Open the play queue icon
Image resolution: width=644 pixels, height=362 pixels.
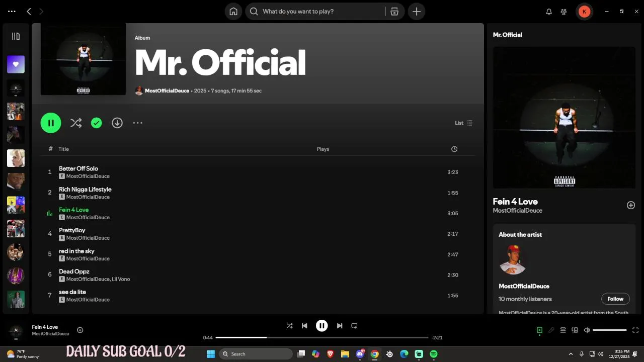pos(563,330)
